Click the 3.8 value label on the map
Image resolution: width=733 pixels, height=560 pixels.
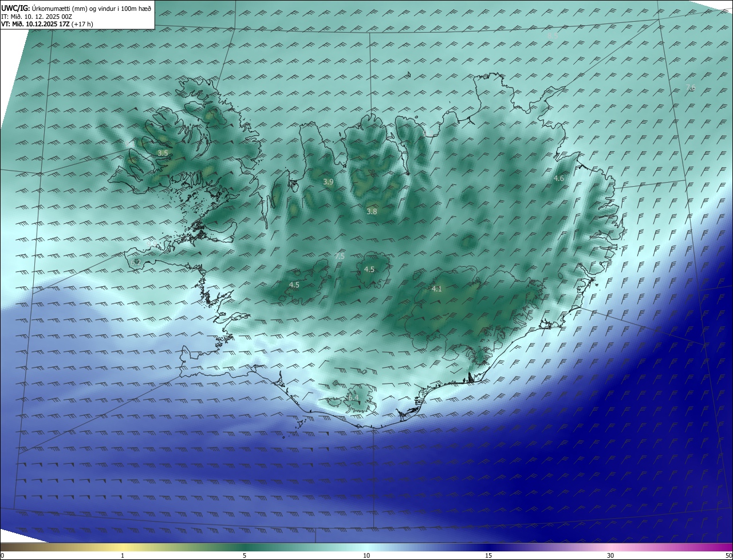[372, 211]
